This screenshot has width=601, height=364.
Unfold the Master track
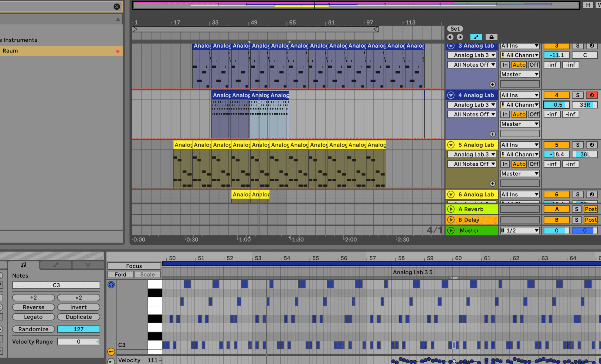451,231
